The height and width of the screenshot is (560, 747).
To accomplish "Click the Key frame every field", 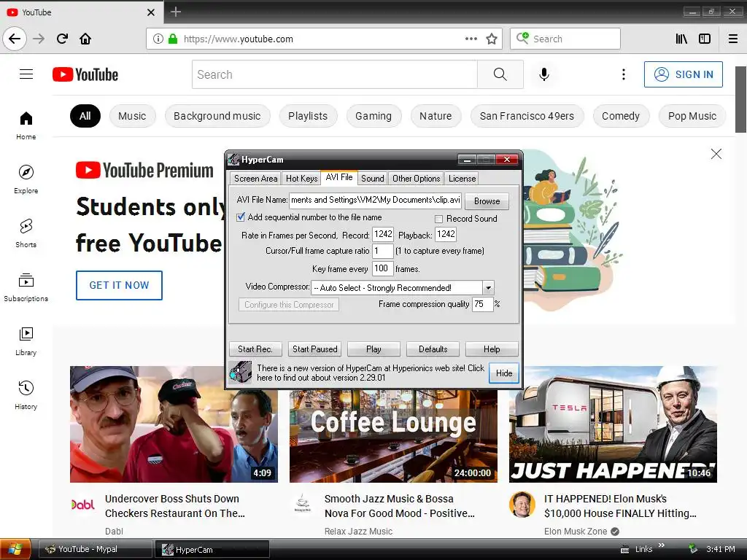I will coord(382,268).
